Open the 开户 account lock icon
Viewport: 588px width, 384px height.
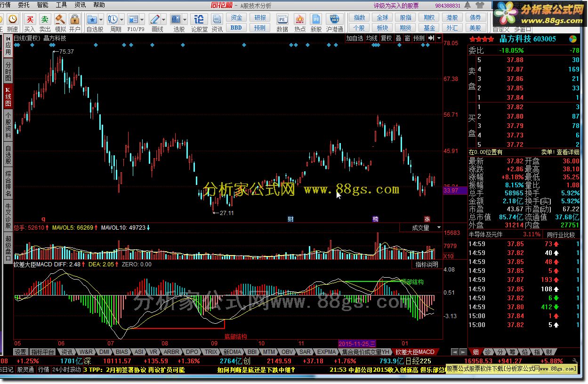[x=75, y=19]
